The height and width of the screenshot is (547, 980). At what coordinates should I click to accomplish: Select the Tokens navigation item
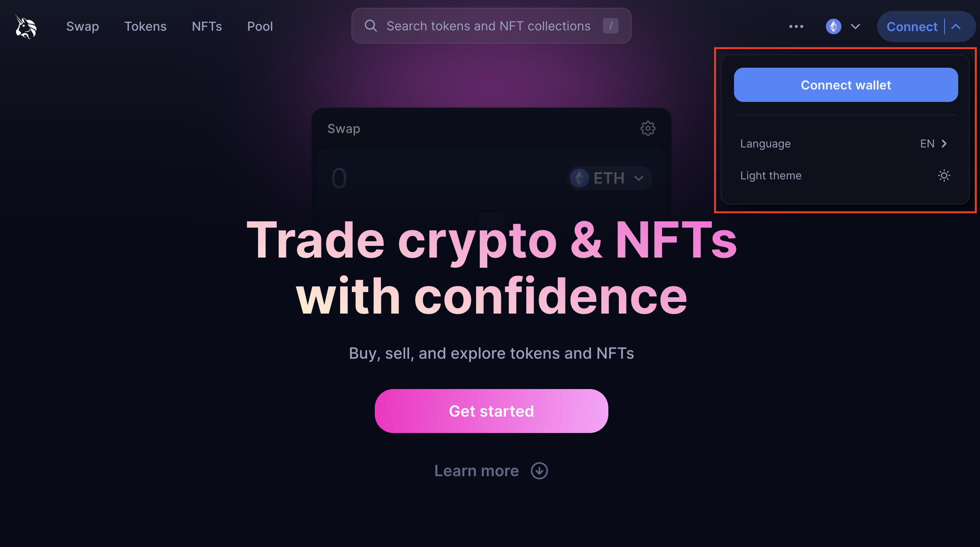(146, 26)
